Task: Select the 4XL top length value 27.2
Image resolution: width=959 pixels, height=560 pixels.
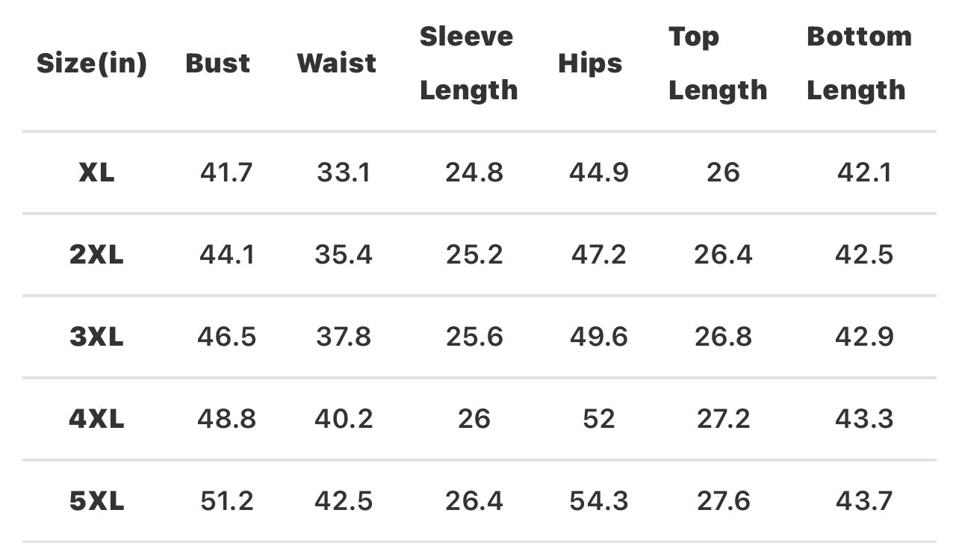Action: point(723,419)
